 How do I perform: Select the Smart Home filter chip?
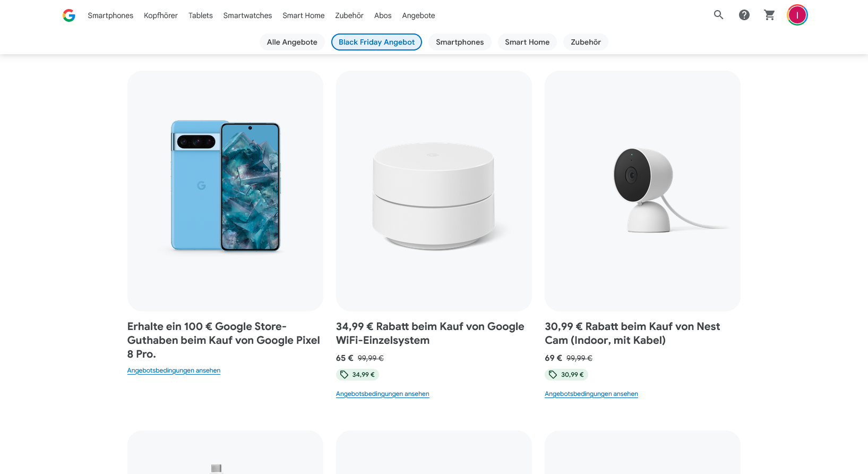pos(527,42)
